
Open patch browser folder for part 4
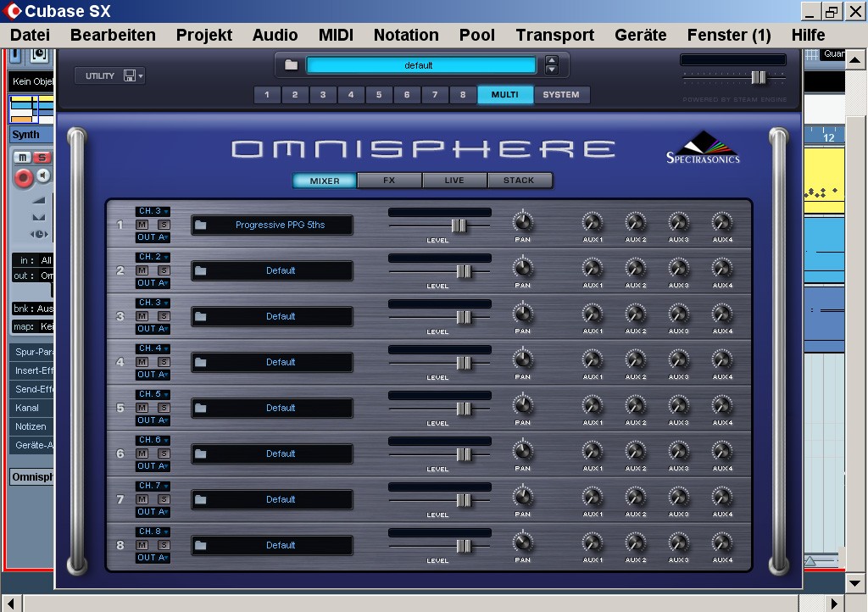coord(201,363)
